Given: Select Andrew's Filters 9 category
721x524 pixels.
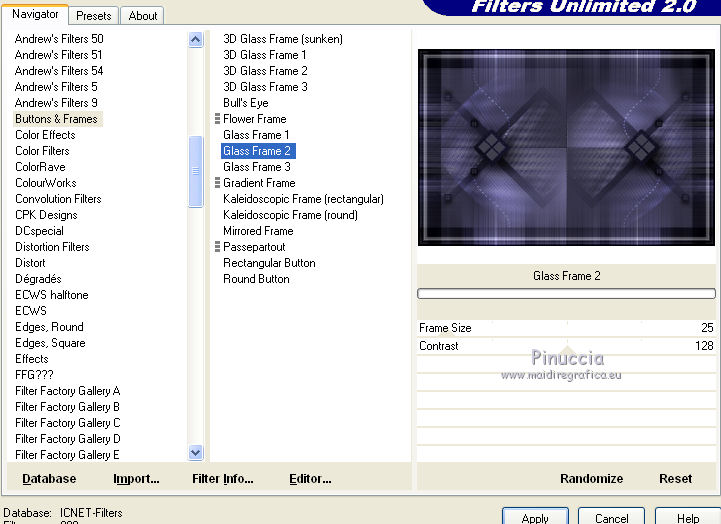Looking at the screenshot, I should pyautogui.click(x=56, y=103).
